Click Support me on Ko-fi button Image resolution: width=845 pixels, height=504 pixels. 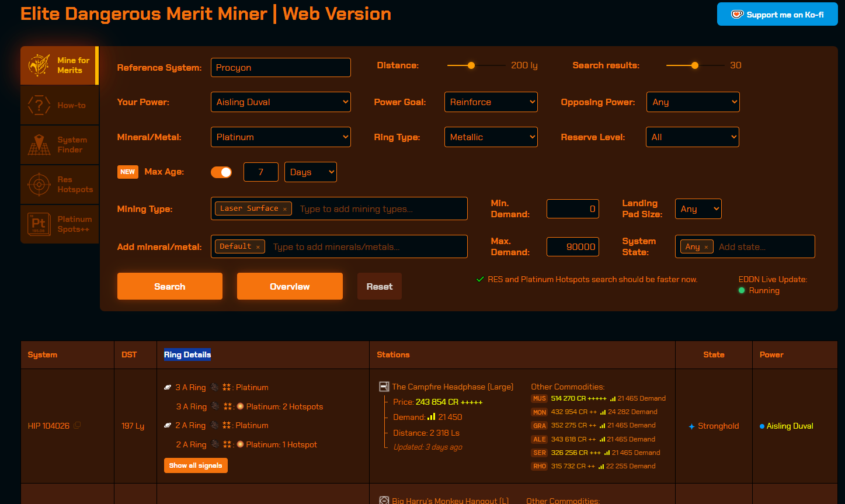[777, 15]
